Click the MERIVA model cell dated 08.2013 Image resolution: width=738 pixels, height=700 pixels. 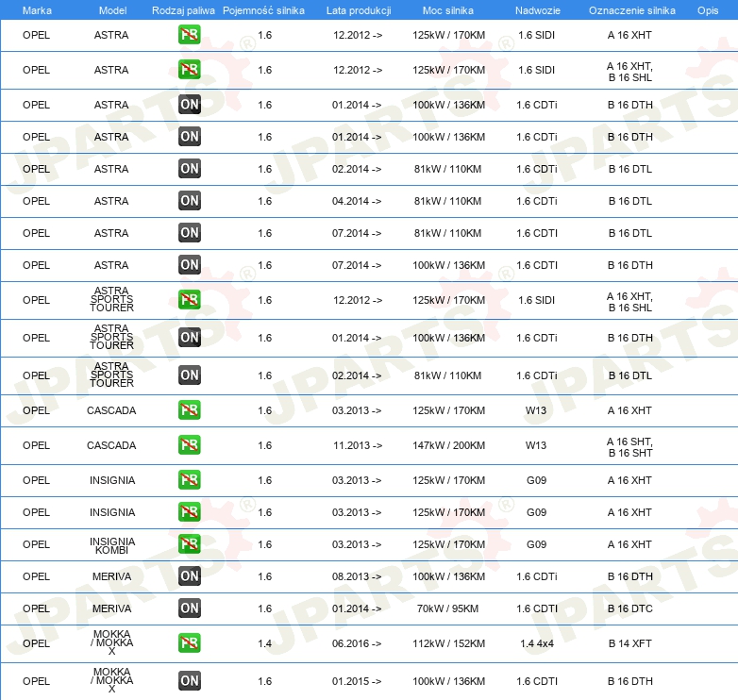[x=111, y=576]
